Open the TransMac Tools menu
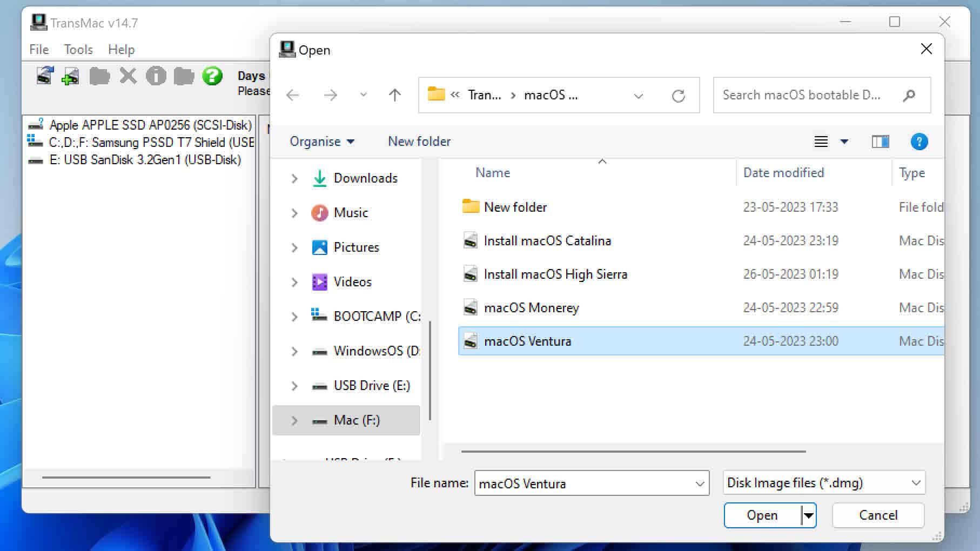The image size is (980, 551). tap(78, 49)
